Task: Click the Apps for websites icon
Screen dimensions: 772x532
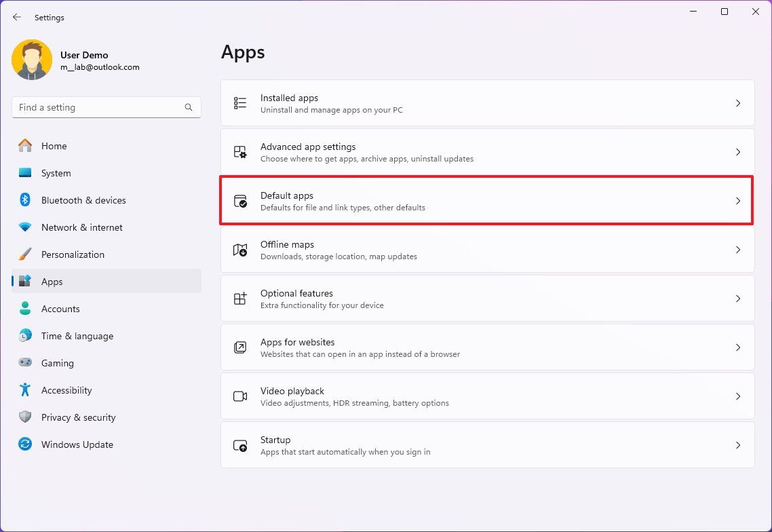Action: (x=240, y=347)
